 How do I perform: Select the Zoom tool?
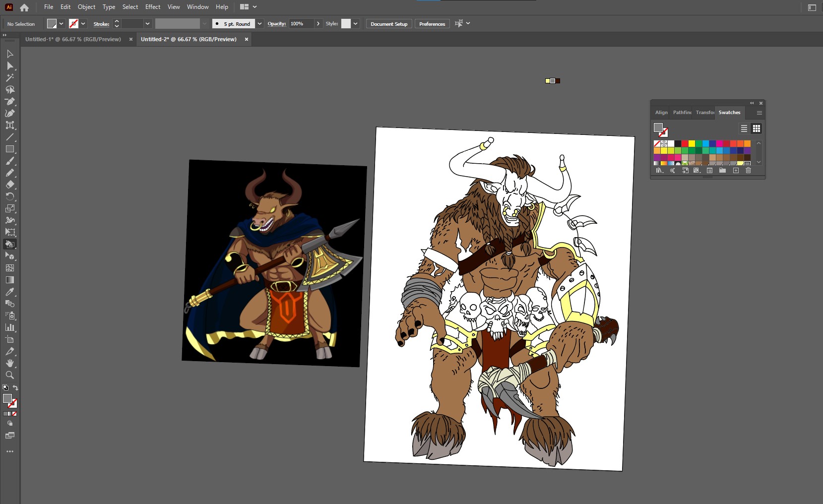pyautogui.click(x=10, y=375)
